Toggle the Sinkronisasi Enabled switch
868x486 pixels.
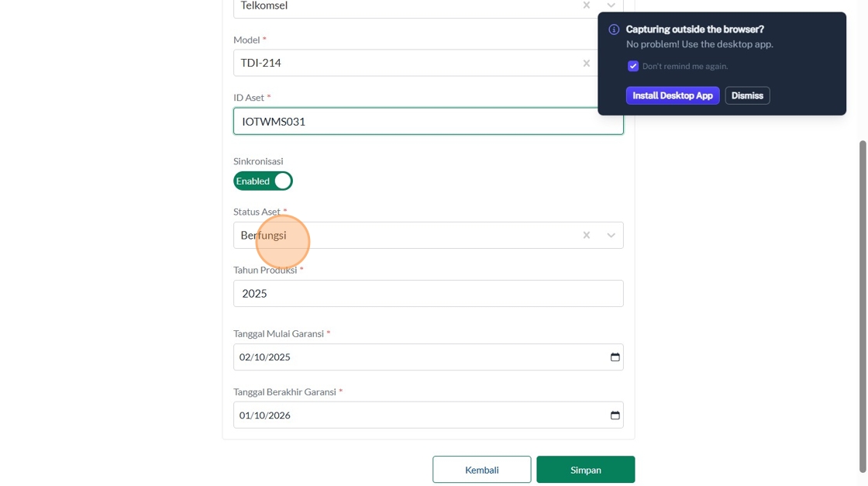point(263,181)
